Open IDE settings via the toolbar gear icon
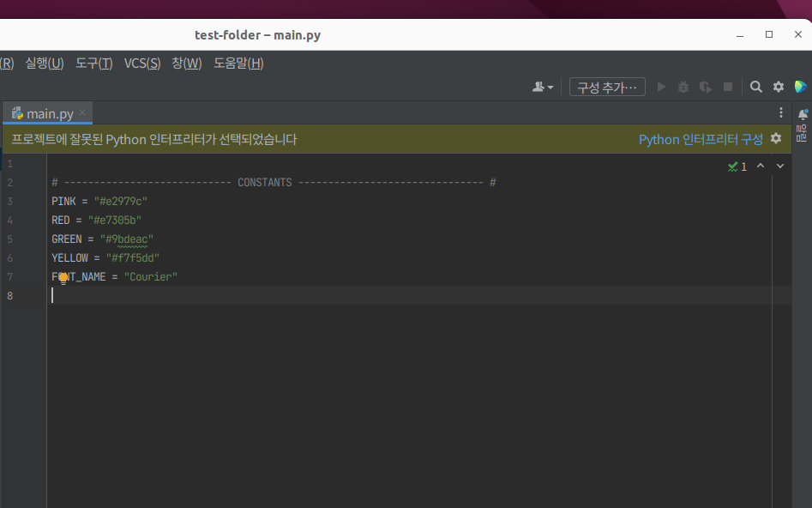Image resolution: width=812 pixels, height=508 pixels. pos(778,86)
